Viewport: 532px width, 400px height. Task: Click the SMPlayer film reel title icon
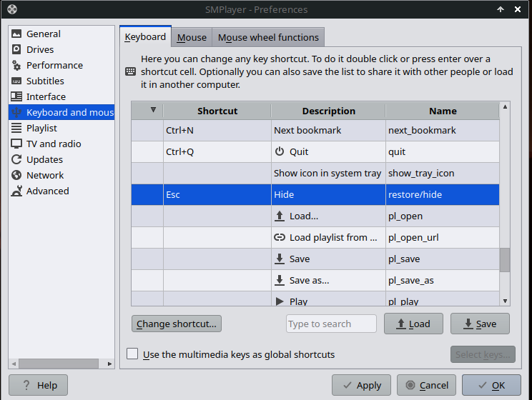point(12,9)
